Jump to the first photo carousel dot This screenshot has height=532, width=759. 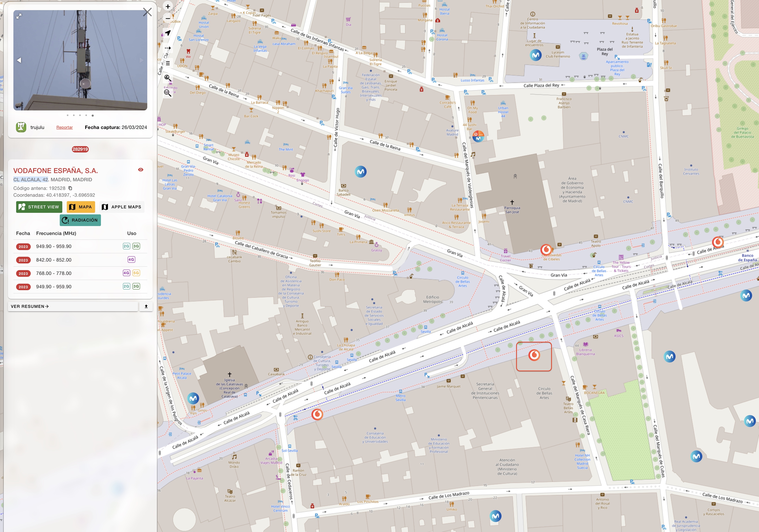click(67, 115)
